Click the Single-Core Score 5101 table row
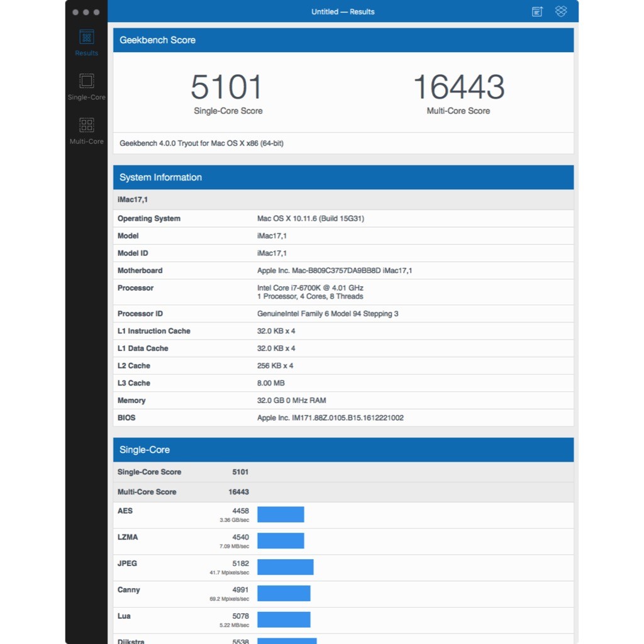The image size is (644, 644). [x=343, y=472]
